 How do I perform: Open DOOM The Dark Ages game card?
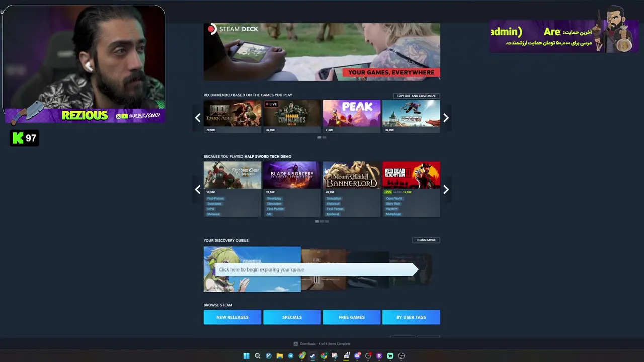pyautogui.click(x=232, y=117)
